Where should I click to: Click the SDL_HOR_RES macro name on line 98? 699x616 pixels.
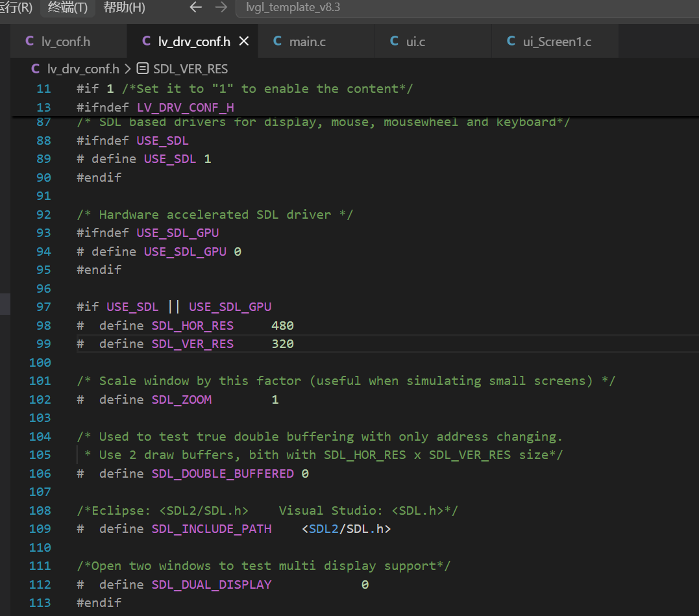(192, 326)
